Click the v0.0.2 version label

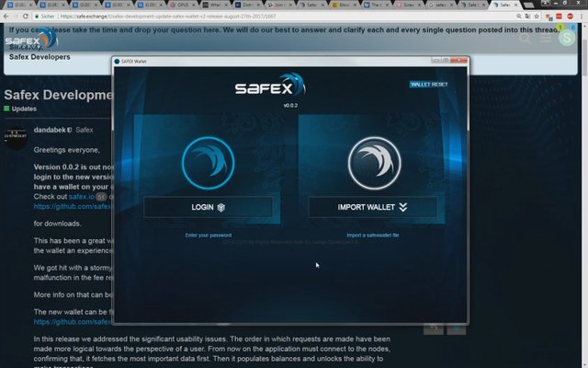click(290, 106)
